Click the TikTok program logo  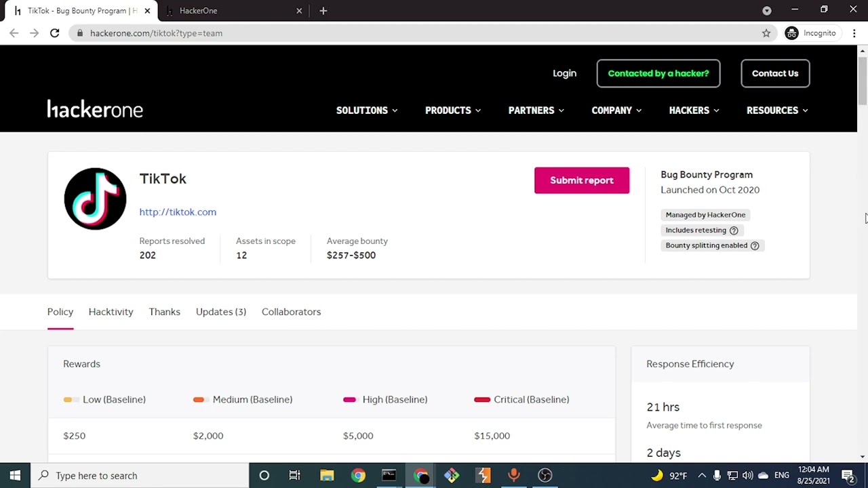point(95,199)
